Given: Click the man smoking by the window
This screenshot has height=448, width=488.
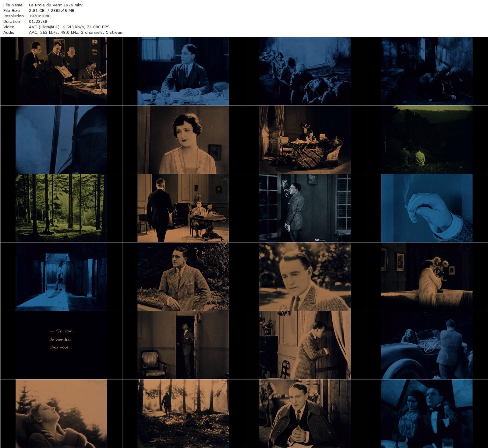Looking at the screenshot, I should [x=305, y=208].
